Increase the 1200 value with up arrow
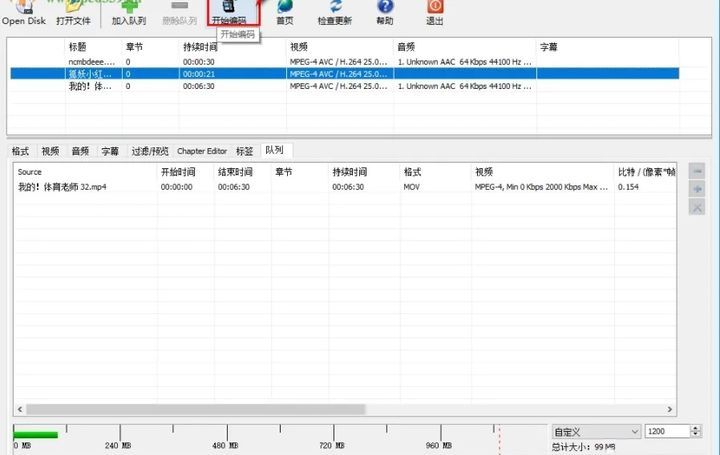Image resolution: width=720 pixels, height=455 pixels. coord(696,428)
